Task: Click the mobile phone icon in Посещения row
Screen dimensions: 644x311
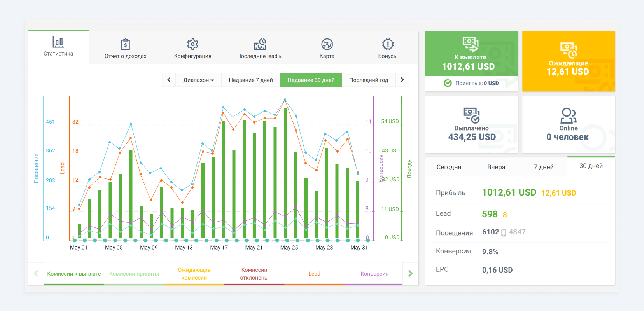Action: click(x=504, y=233)
